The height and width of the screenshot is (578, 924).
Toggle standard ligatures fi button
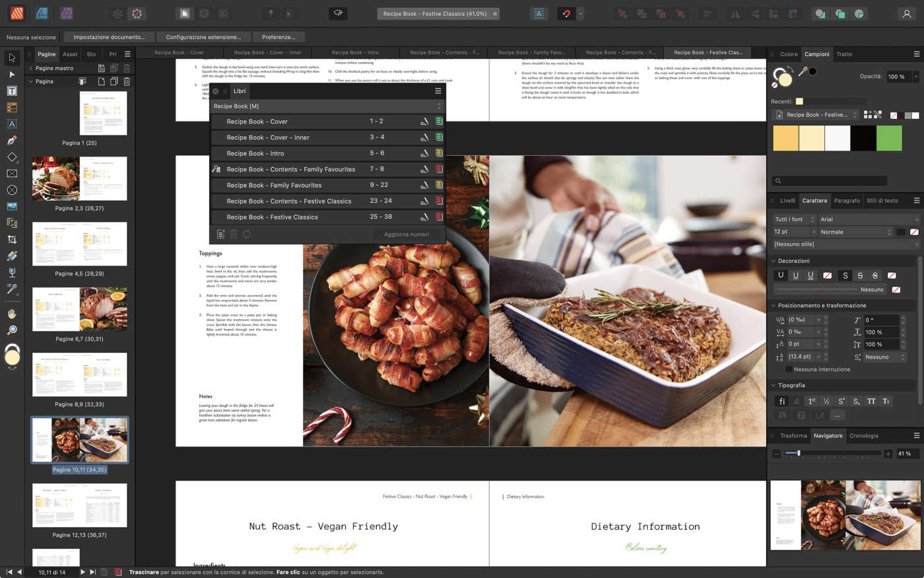point(782,401)
